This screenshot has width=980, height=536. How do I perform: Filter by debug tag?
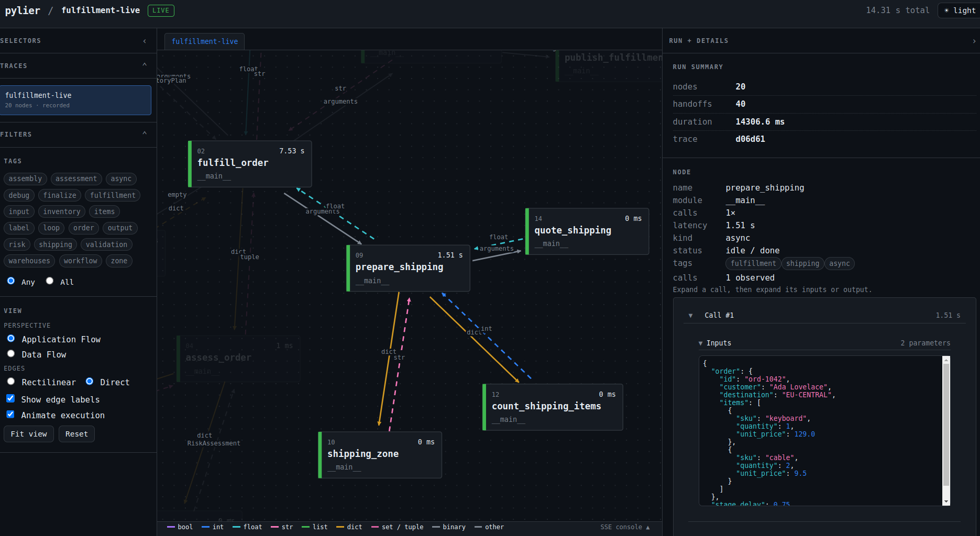[x=19, y=195]
